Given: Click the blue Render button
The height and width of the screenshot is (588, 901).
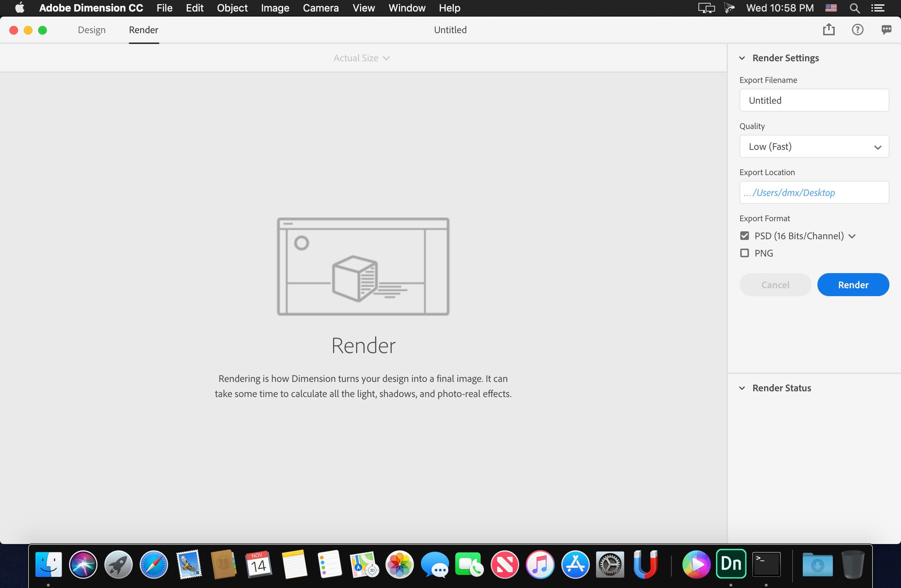Looking at the screenshot, I should tap(853, 284).
